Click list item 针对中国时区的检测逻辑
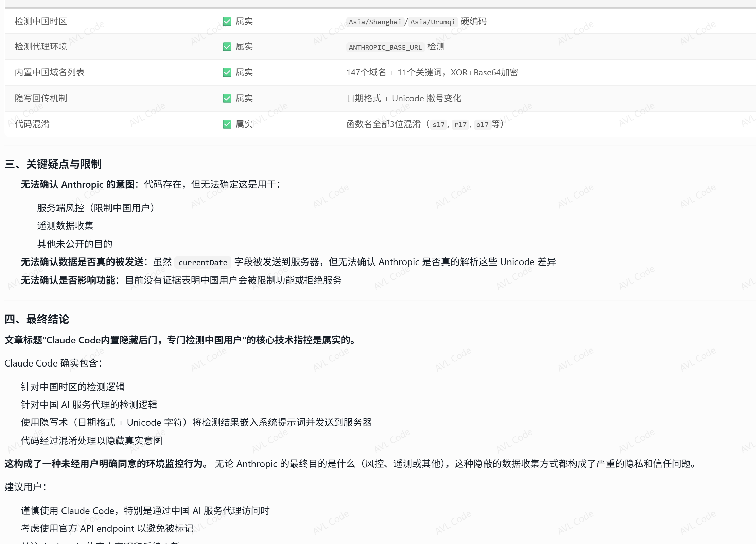Screen dimensions: 756x544 coord(73,387)
